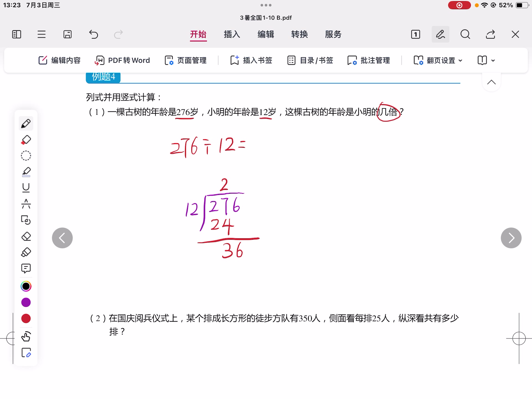Collapse the toolbar with up chevron
Image resolution: width=532 pixels, height=399 pixels.
tap(491, 82)
